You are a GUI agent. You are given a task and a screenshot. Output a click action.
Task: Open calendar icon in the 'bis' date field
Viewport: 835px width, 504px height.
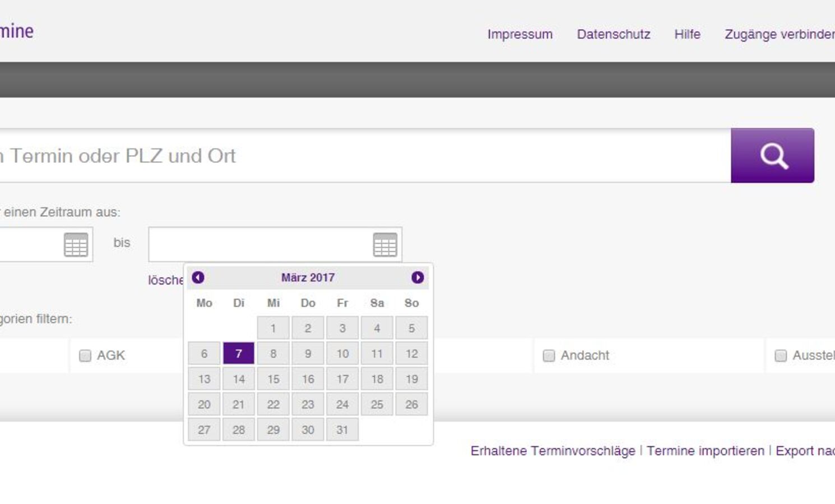385,245
